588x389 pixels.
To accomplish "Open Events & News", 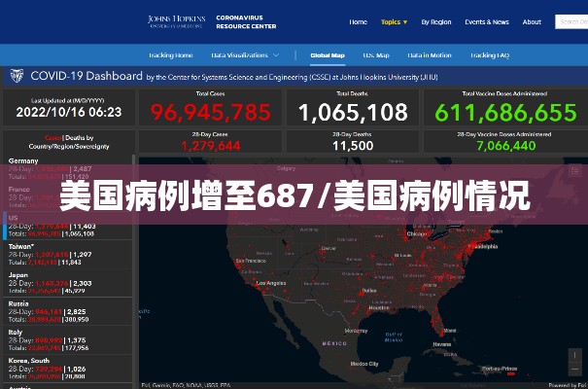I will [x=487, y=21].
